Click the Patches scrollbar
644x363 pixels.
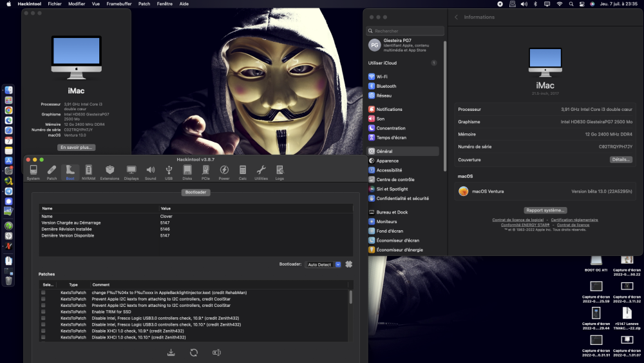tap(351, 297)
